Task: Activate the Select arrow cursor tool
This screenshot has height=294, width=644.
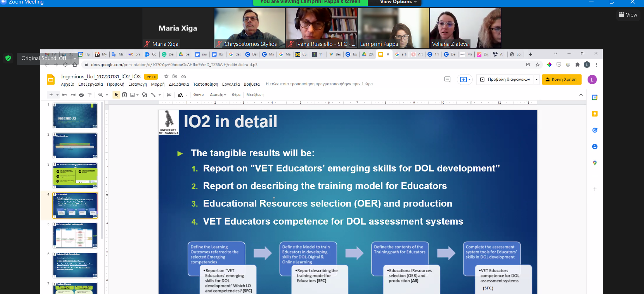Action: (116, 95)
